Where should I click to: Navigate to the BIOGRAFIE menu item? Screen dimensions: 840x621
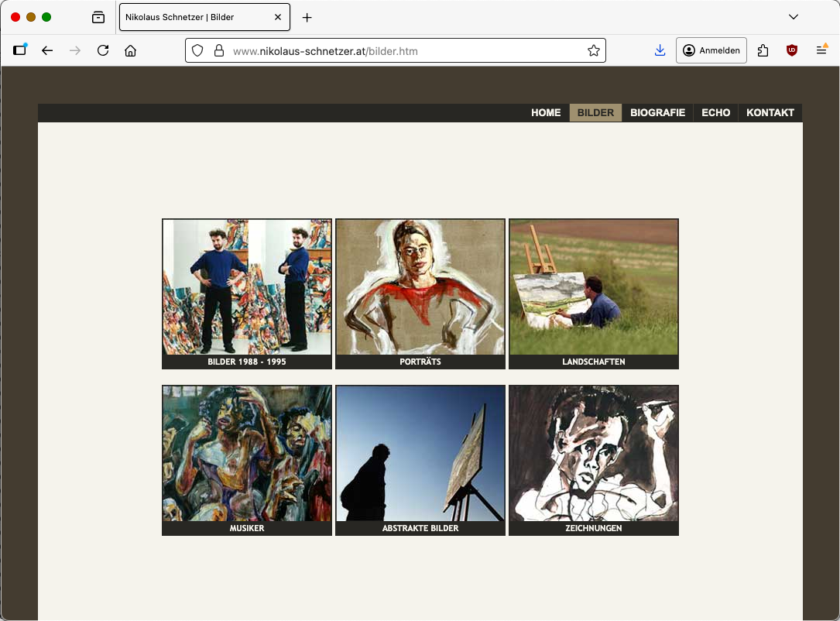point(657,113)
